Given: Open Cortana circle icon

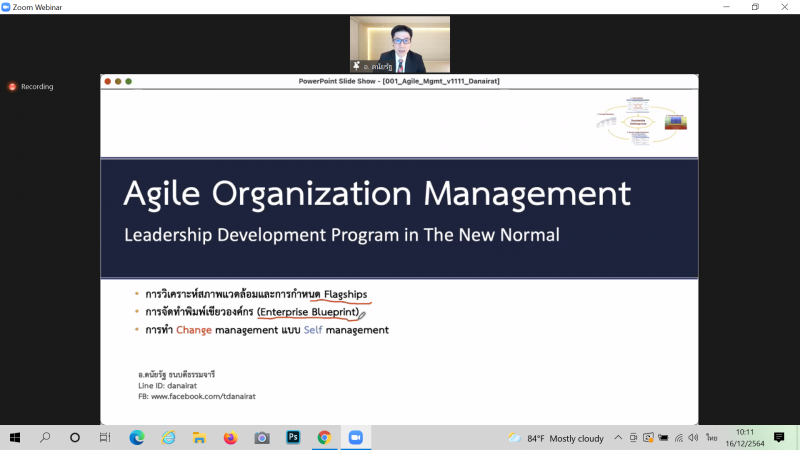Looking at the screenshot, I should tap(75, 438).
